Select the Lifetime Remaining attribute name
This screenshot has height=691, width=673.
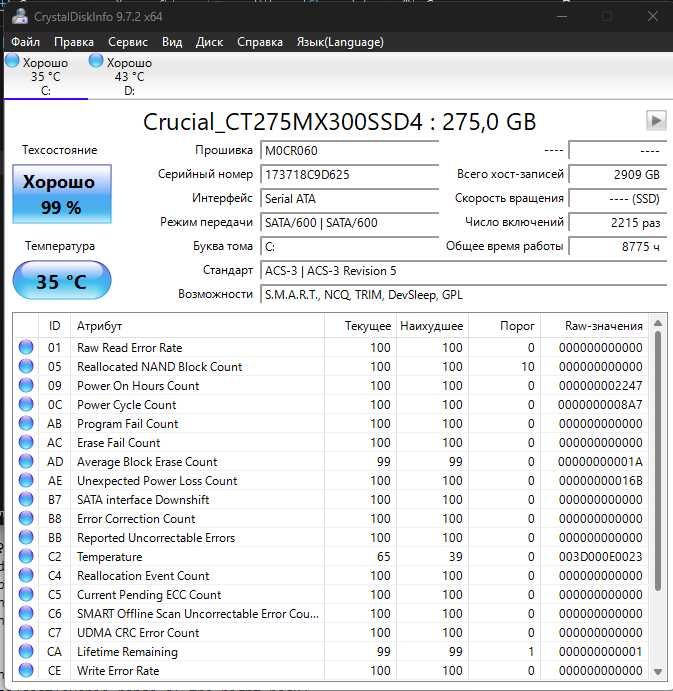(x=127, y=652)
